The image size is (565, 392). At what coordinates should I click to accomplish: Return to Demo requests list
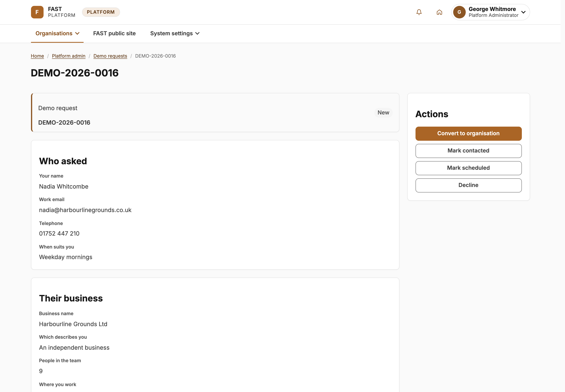110,56
